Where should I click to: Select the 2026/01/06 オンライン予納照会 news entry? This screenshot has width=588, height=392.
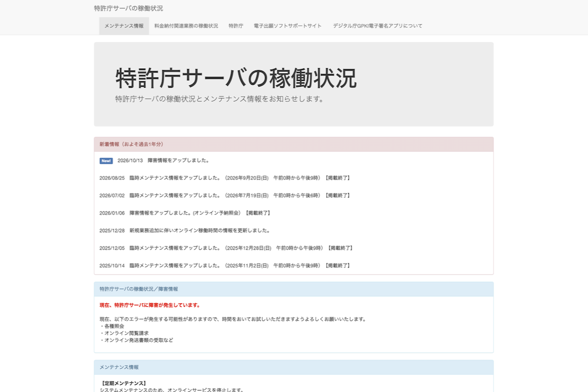185,213
